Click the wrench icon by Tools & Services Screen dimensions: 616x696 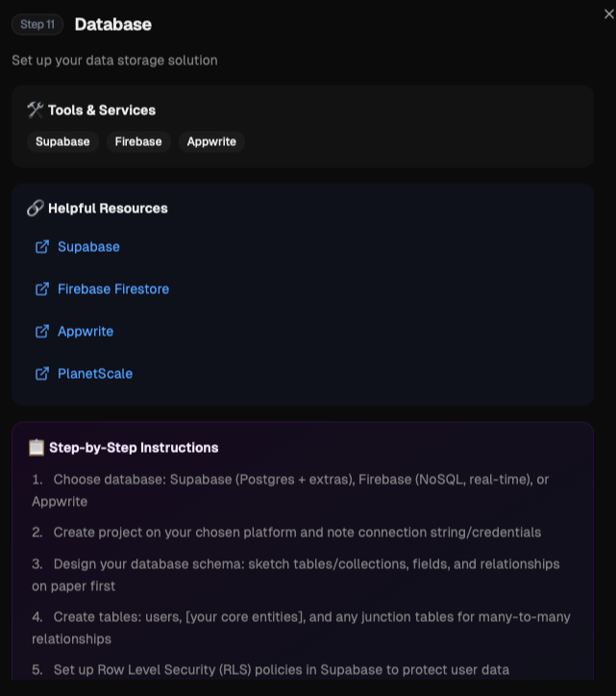pos(36,110)
